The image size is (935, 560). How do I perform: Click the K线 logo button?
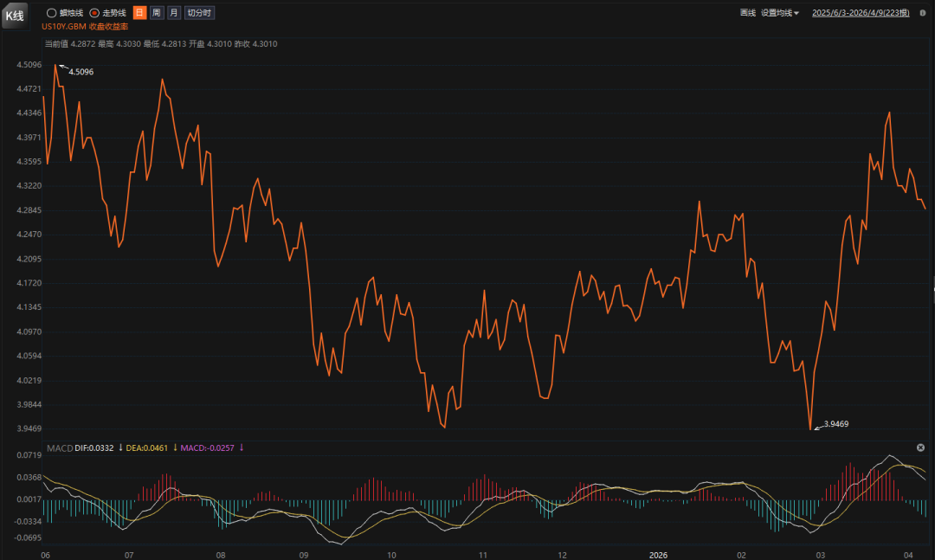pyautogui.click(x=16, y=15)
